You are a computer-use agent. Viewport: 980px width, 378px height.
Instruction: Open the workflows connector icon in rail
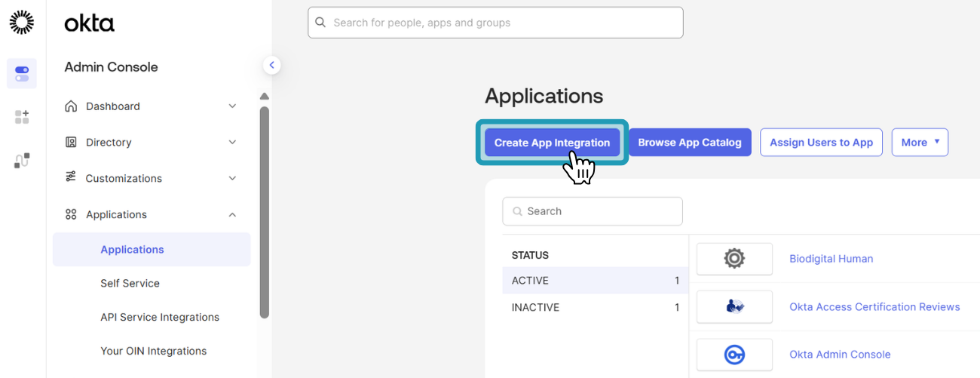(x=22, y=161)
